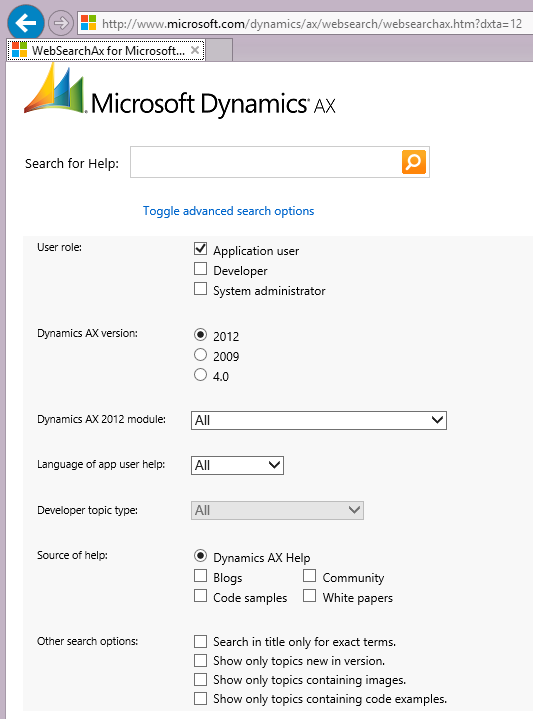533x719 pixels.
Task: Uncheck the Application user checkbox
Action: (x=200, y=249)
